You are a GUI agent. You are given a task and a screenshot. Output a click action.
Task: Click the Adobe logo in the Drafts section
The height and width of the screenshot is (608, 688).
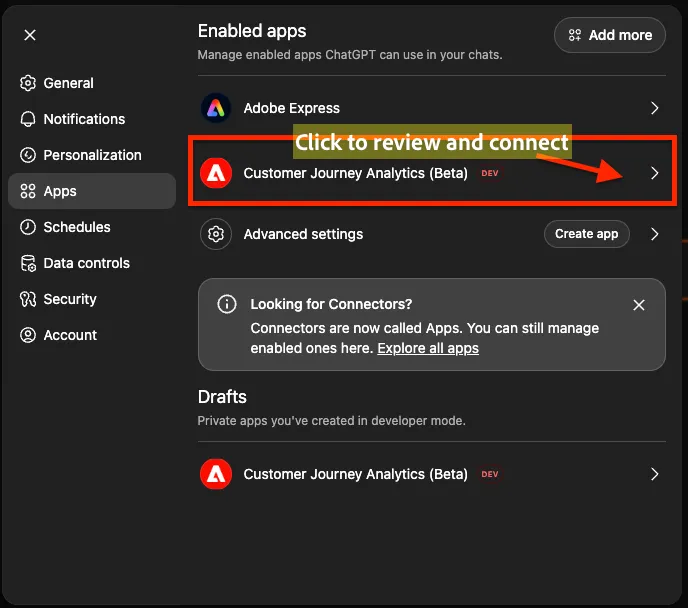click(216, 474)
